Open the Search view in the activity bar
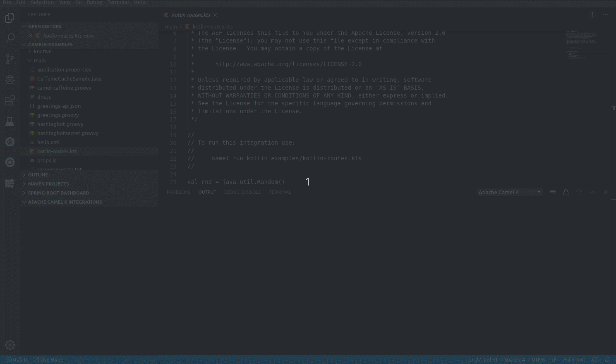This screenshot has width=616, height=364. tap(10, 38)
